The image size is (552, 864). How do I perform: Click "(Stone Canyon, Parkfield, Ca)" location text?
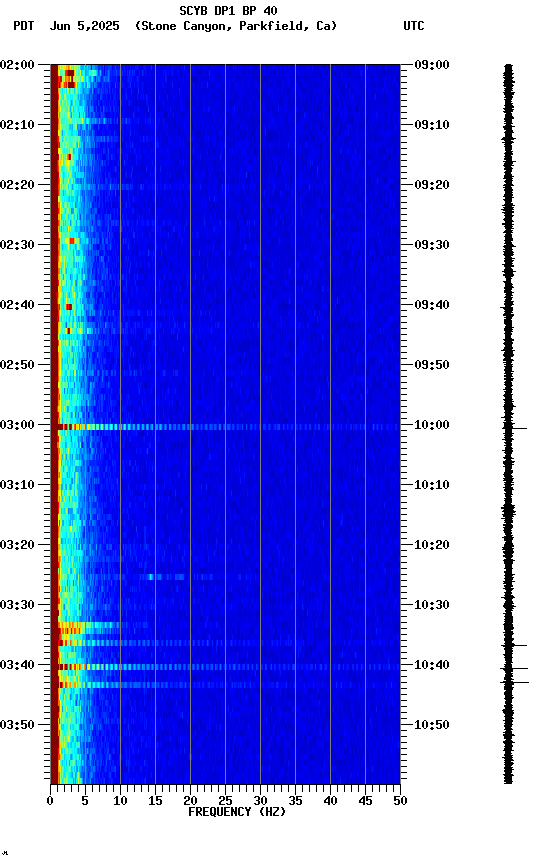tap(236, 26)
